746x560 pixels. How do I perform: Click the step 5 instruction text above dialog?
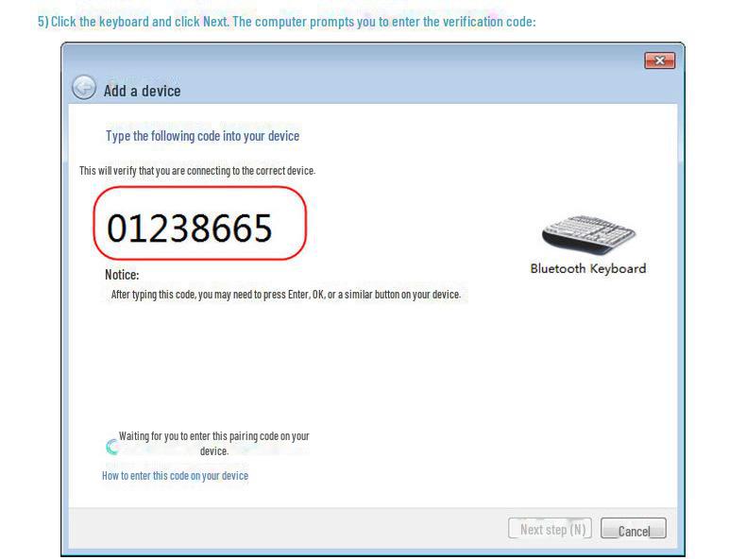pyautogui.click(x=287, y=22)
